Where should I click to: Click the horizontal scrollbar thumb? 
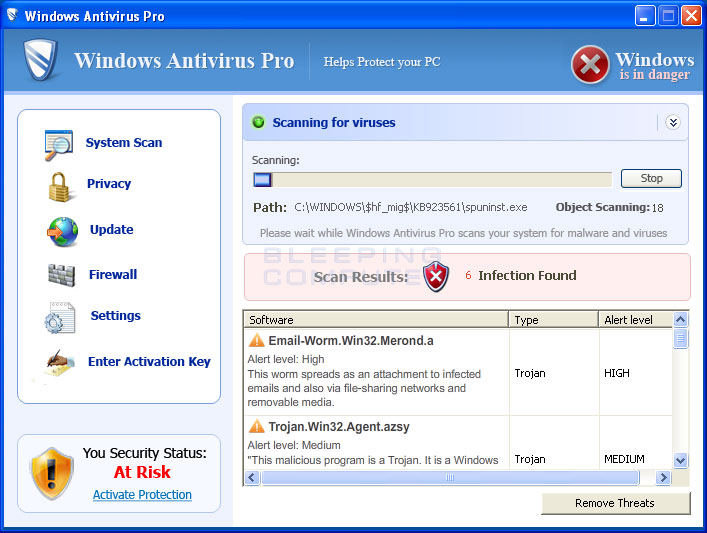(450, 477)
